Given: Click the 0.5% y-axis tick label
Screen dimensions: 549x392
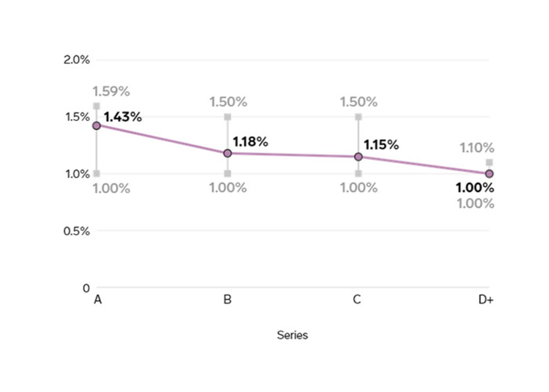Looking at the screenshot, I should (x=77, y=231).
